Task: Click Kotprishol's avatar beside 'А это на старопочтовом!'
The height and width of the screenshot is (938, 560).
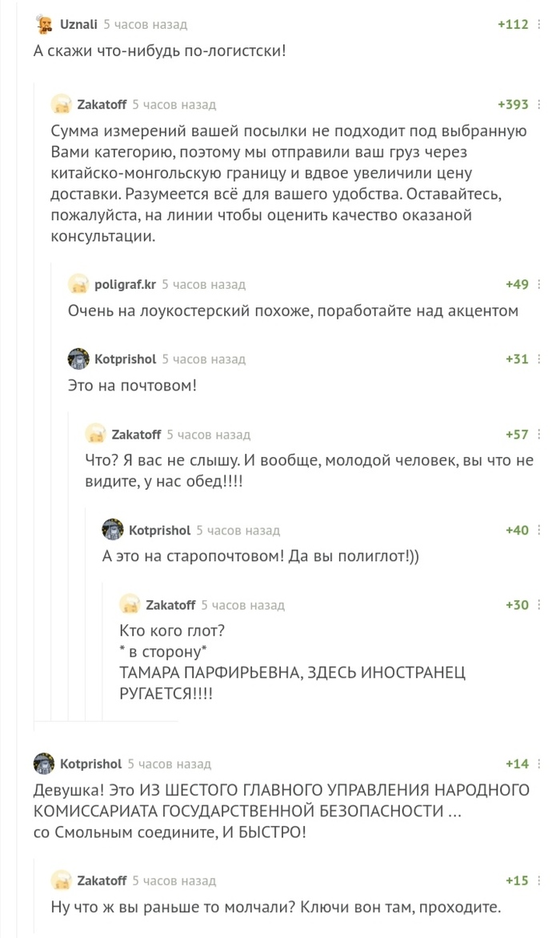Action: tap(113, 530)
